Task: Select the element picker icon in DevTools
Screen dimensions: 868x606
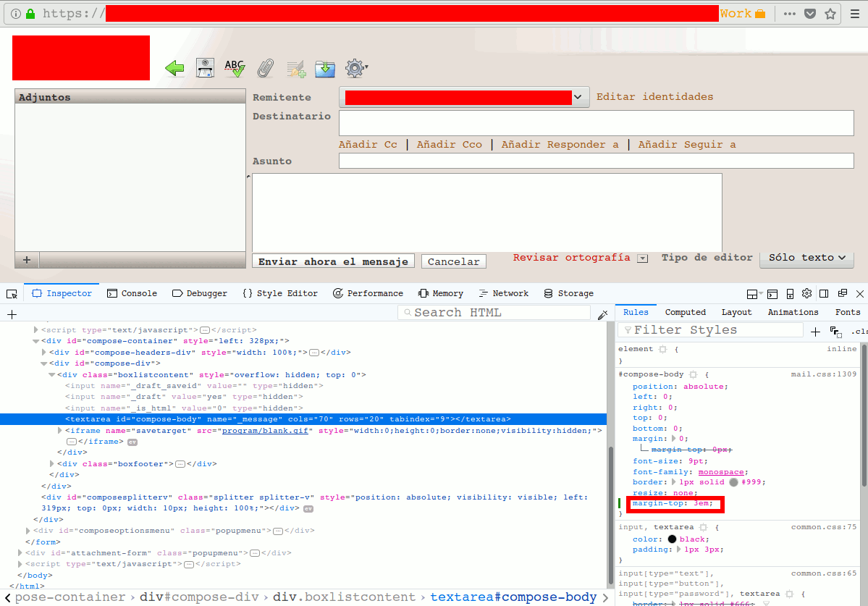Action: (11, 293)
